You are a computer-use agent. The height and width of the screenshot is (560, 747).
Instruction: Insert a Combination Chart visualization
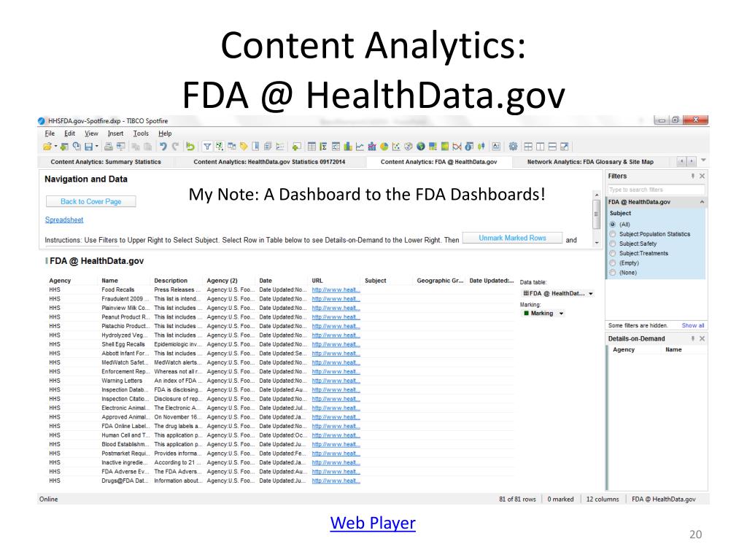coord(372,147)
